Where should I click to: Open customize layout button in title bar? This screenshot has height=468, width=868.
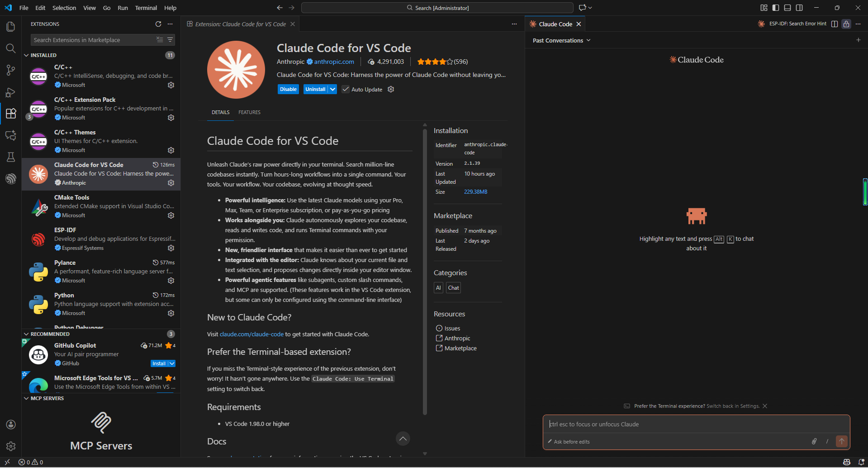coord(764,8)
